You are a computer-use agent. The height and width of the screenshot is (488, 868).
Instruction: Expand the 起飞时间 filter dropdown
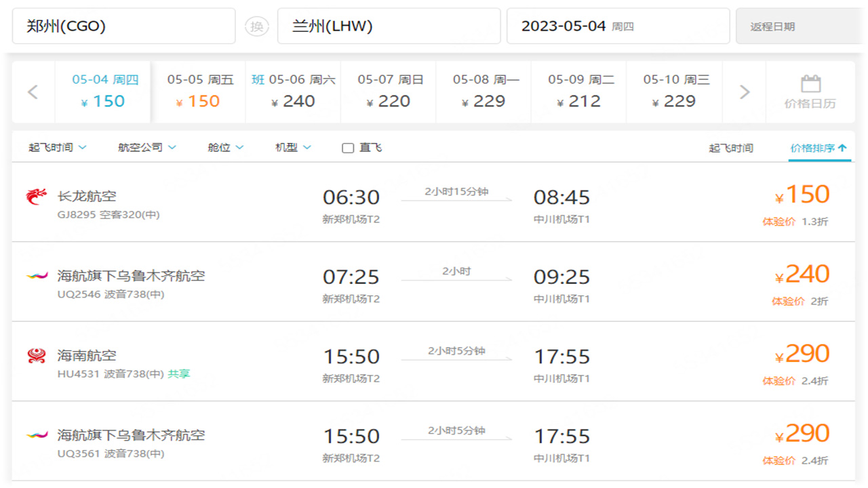pyautogui.click(x=58, y=147)
